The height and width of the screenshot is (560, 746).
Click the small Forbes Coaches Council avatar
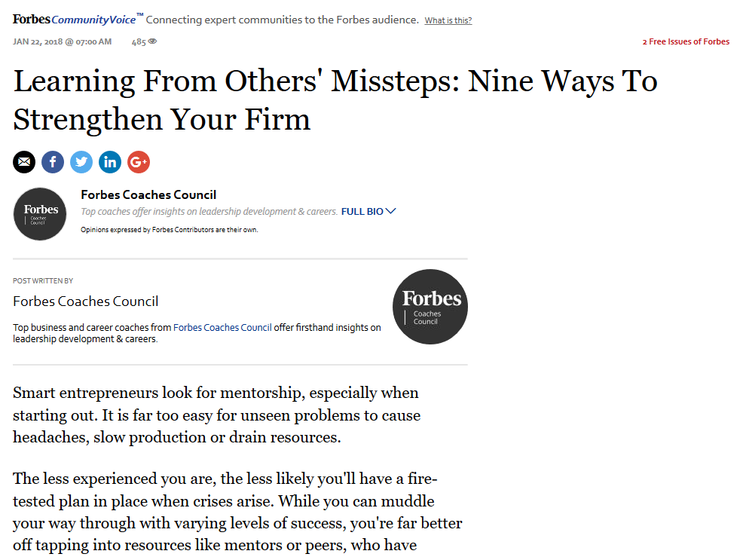[x=41, y=214]
